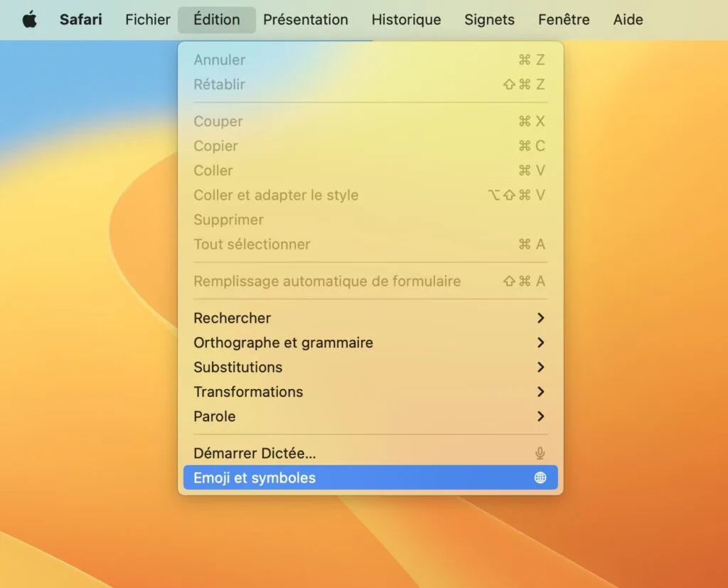Click the microphone icon beside Démarrer Dictée
Image resolution: width=728 pixels, height=588 pixels.
click(x=540, y=454)
